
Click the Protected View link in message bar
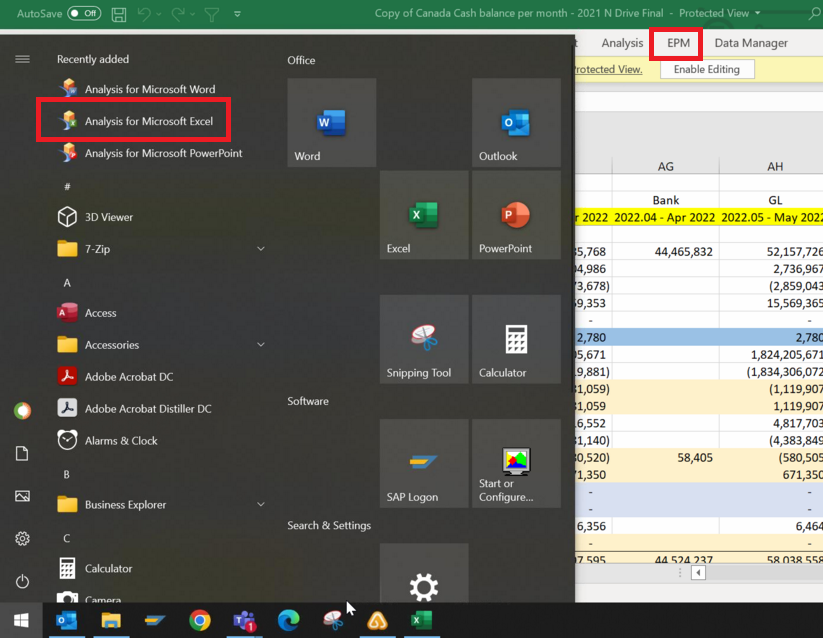pos(607,69)
